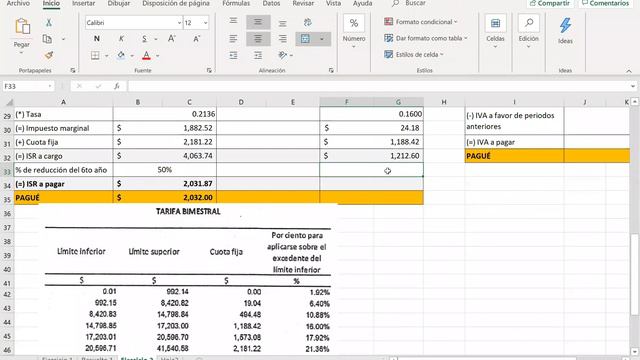
Task: Apply fill color bucket
Action: coord(121,55)
